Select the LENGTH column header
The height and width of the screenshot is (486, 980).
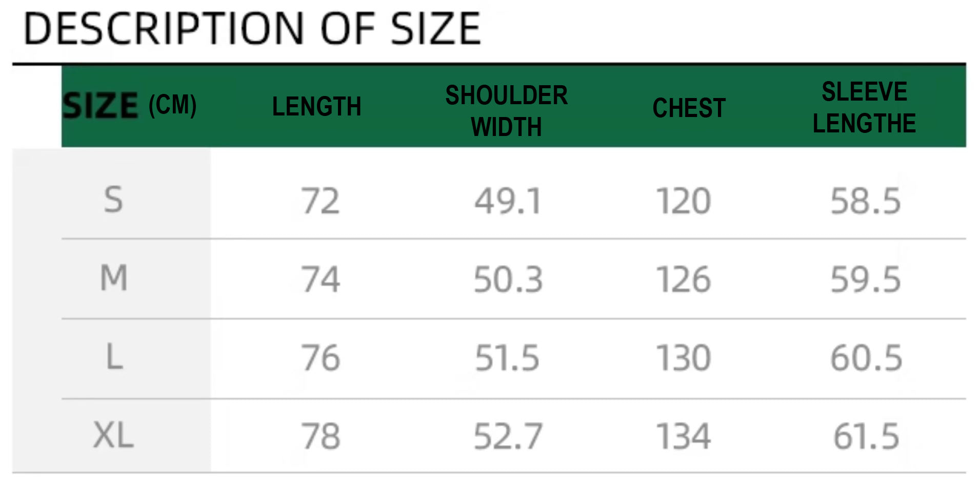click(316, 107)
